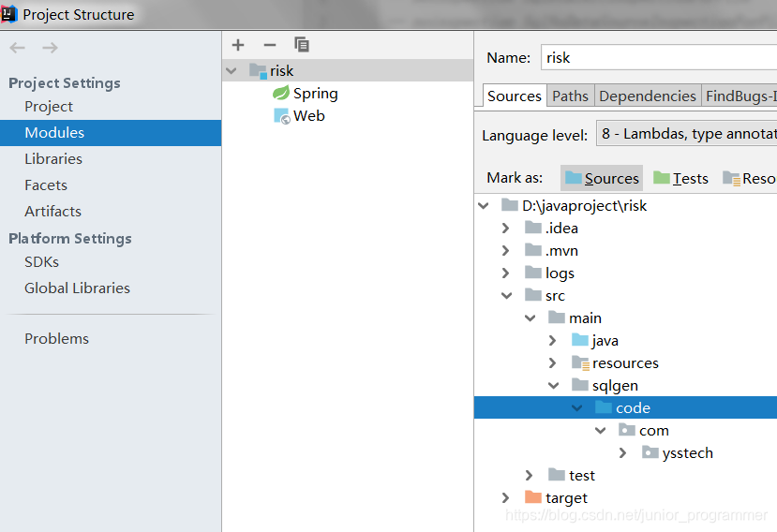Collapse the com package
The height and width of the screenshot is (532, 777).
tap(600, 430)
